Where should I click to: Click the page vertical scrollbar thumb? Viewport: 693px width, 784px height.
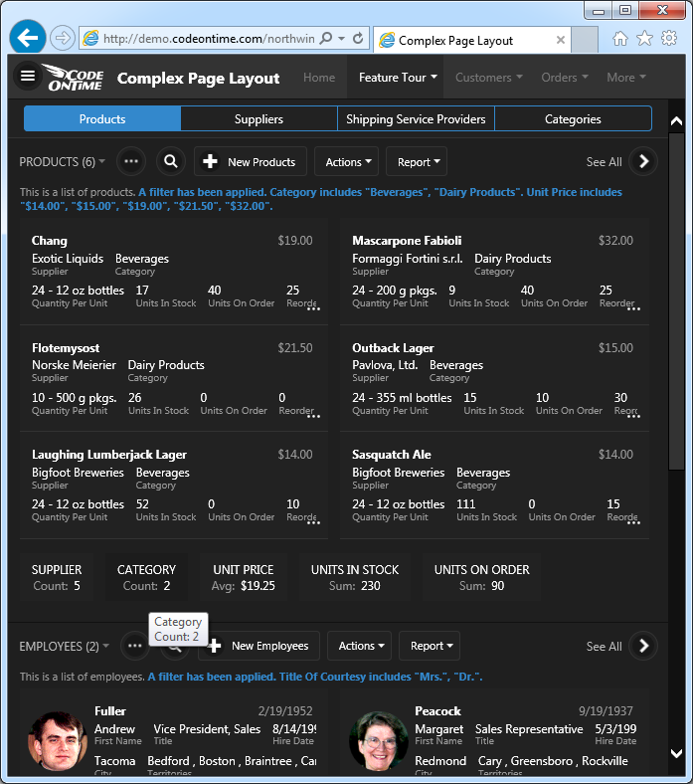(x=676, y=300)
